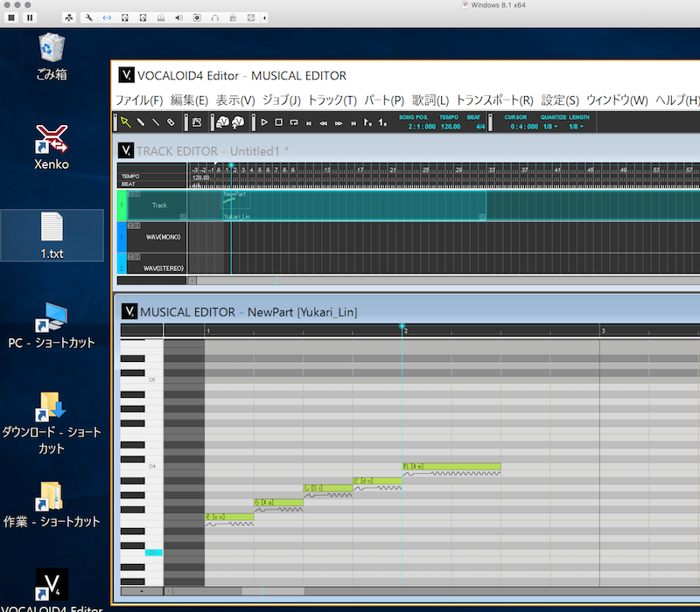The height and width of the screenshot is (612, 700).
Task: Select the ダウンロード shortcut folder icon
Action: (x=52, y=423)
